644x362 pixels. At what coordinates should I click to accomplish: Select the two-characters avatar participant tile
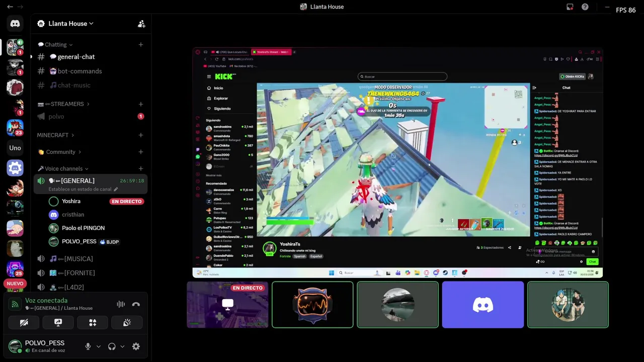pyautogui.click(x=568, y=305)
